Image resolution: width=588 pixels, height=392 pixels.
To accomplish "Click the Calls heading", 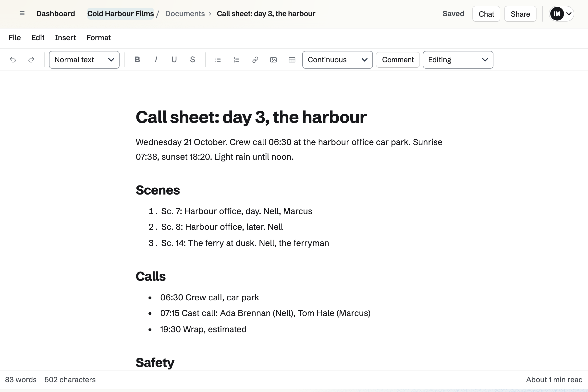I will 151,276.
